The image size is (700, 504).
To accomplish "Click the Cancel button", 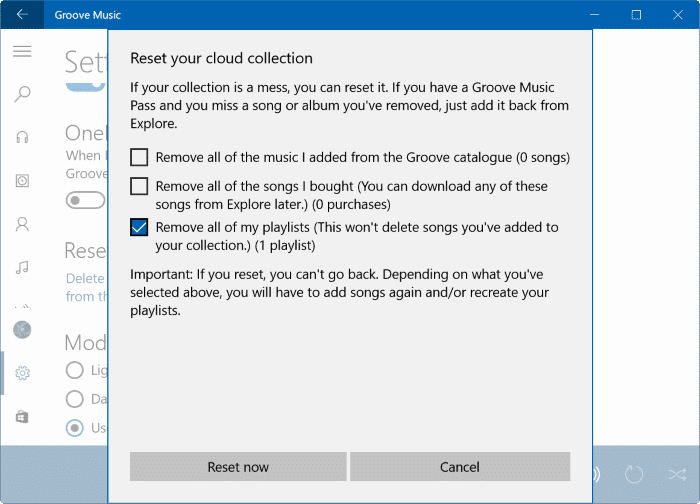I will [460, 467].
